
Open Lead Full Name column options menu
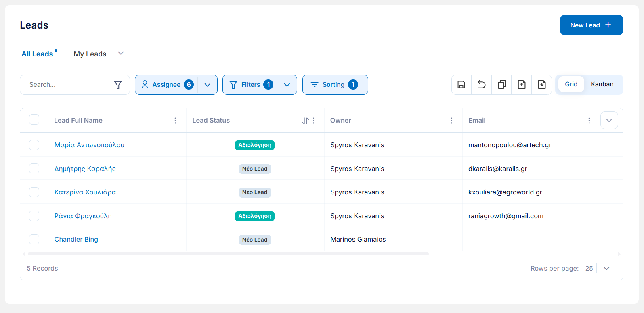pos(175,121)
